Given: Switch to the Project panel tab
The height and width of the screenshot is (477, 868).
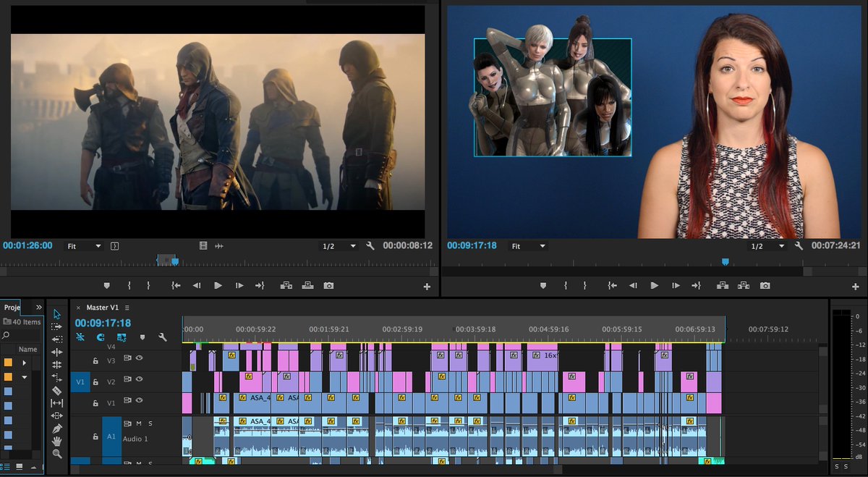Looking at the screenshot, I should tap(12, 307).
